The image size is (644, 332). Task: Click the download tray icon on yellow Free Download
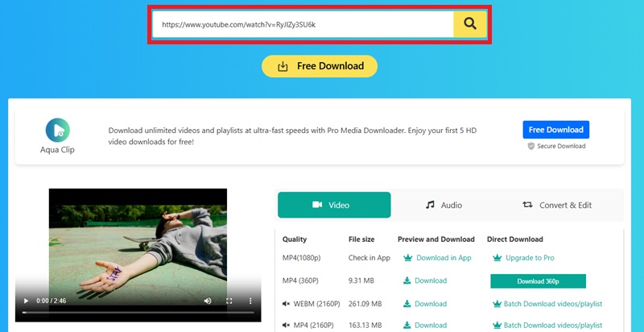tap(283, 67)
